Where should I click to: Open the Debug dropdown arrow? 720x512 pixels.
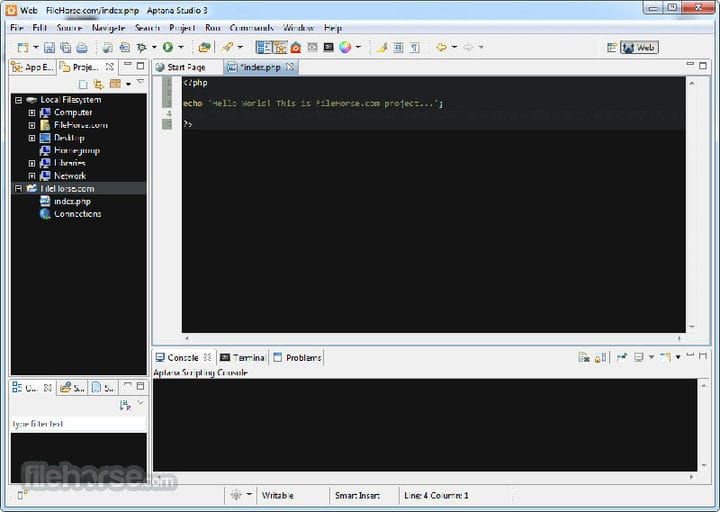click(x=154, y=47)
